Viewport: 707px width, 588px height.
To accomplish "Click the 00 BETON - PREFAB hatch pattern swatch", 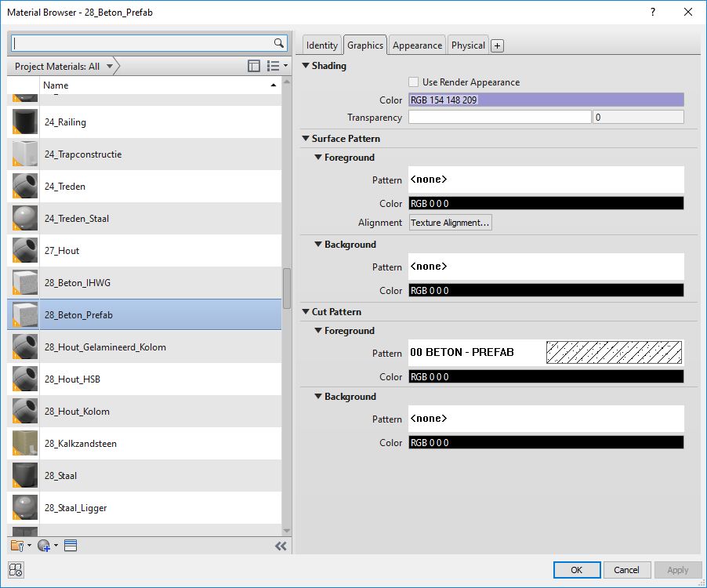I will coord(614,352).
